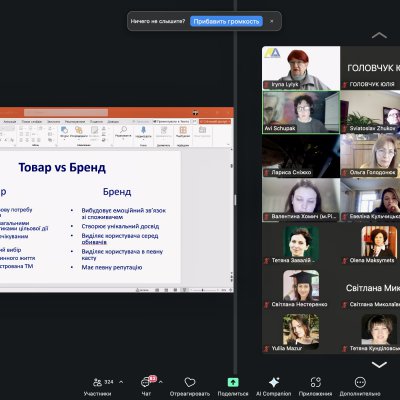This screenshot has width=400, height=400.
Task: Open the Показ слайдів ribbon tab
Action: click(x=32, y=121)
